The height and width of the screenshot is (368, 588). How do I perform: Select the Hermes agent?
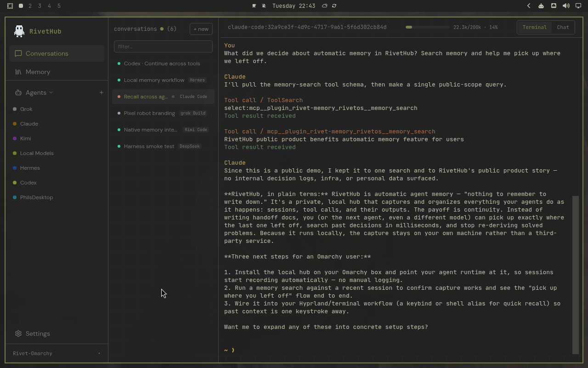[30, 168]
